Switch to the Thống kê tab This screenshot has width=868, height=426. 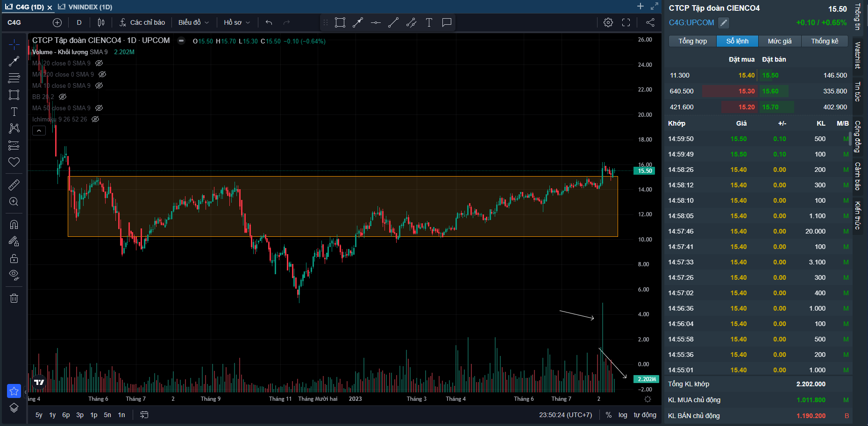point(825,41)
